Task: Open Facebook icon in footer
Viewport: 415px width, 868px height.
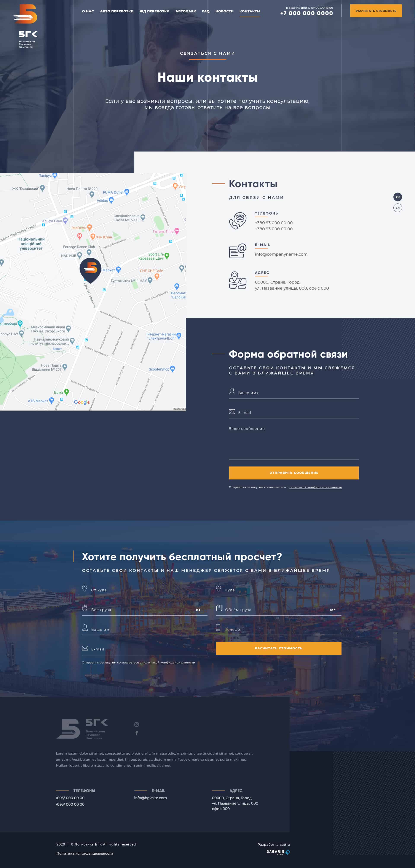Action: pos(137,733)
